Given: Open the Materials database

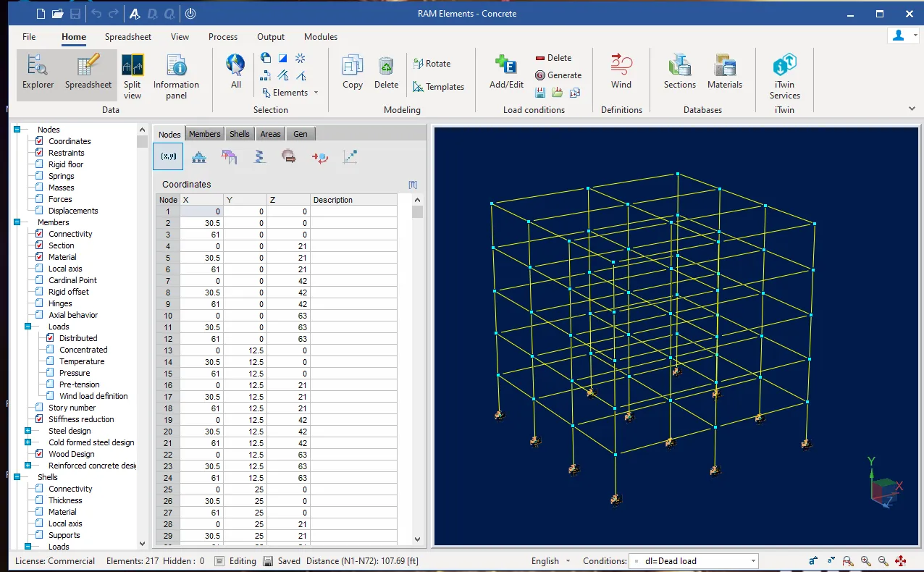Looking at the screenshot, I should [x=725, y=72].
